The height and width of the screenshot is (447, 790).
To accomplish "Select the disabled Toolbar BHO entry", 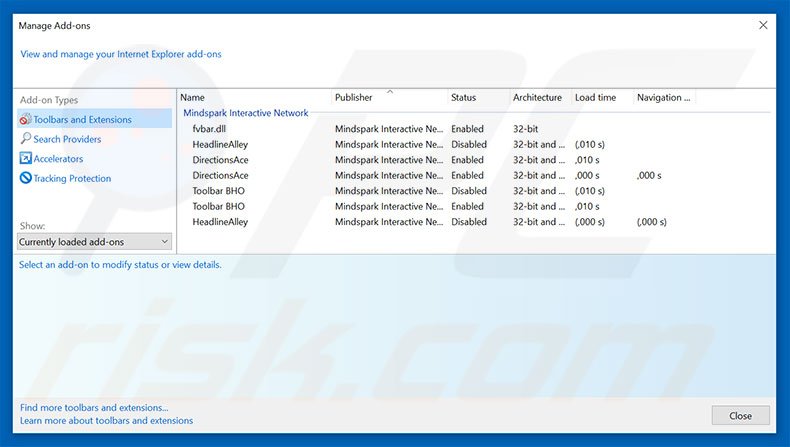I will click(x=219, y=191).
